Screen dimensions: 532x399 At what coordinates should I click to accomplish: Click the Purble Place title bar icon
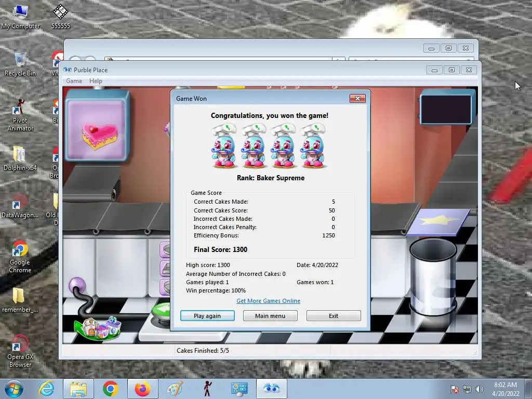pyautogui.click(x=68, y=70)
